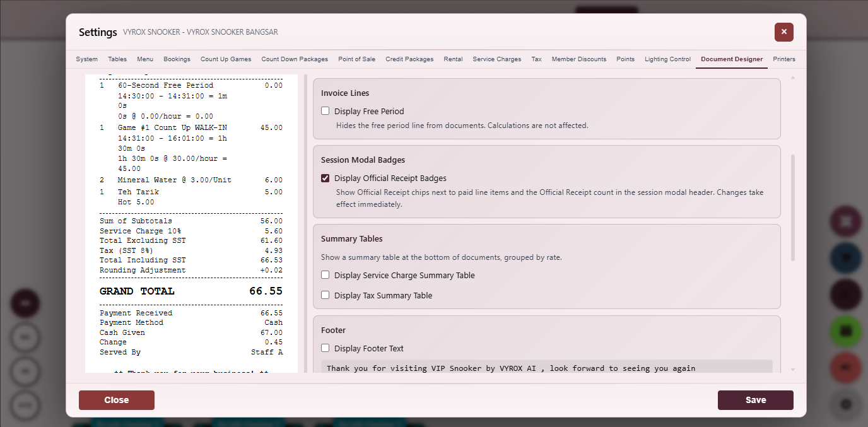This screenshot has width=868, height=427.
Task: Open the System tab
Action: point(87,59)
